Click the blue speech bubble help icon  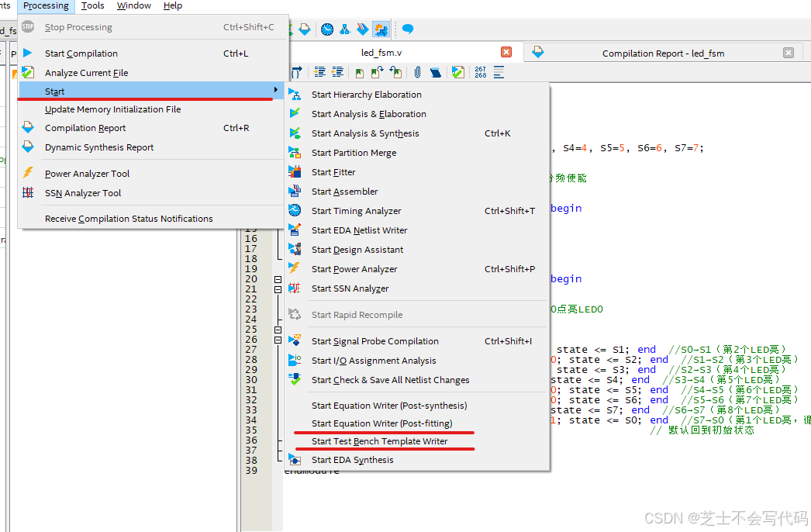tap(408, 29)
